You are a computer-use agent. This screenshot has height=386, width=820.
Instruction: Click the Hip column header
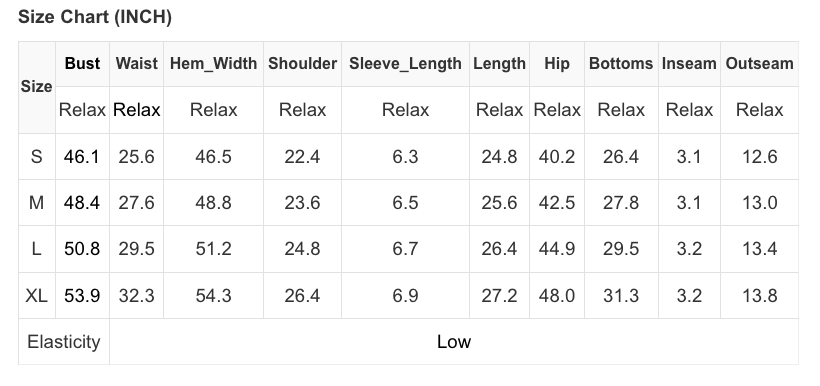pos(556,64)
